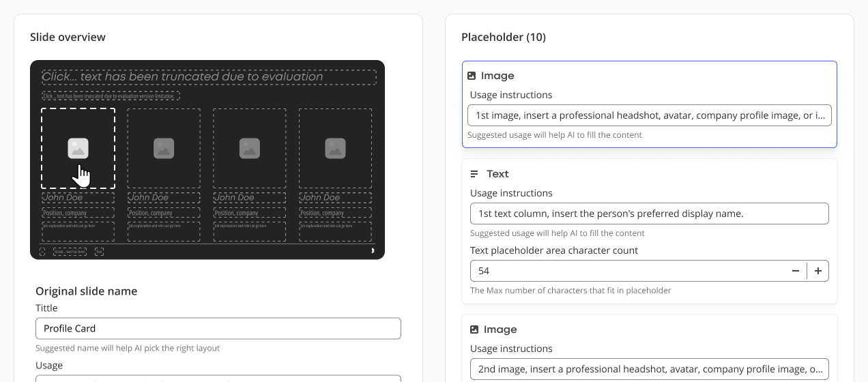Click the image icon in fourth slide placeholder
Viewport: 868px width, 382px height.
[335, 148]
